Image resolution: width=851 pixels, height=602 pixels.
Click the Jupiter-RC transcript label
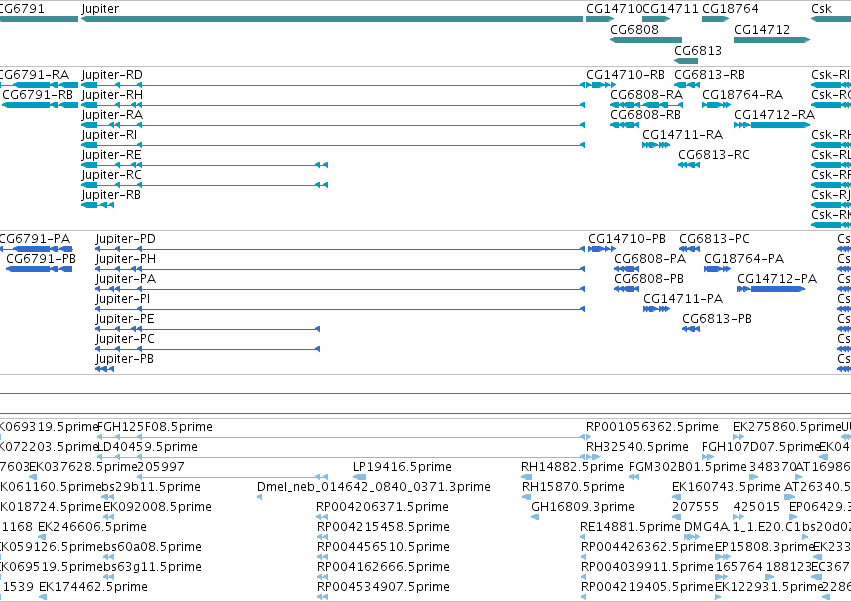pos(111,175)
